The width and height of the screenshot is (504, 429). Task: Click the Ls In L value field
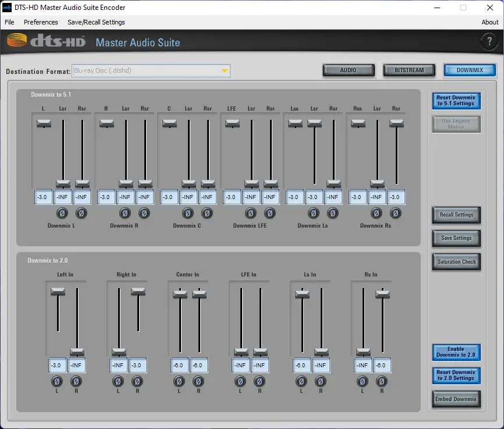(301, 365)
